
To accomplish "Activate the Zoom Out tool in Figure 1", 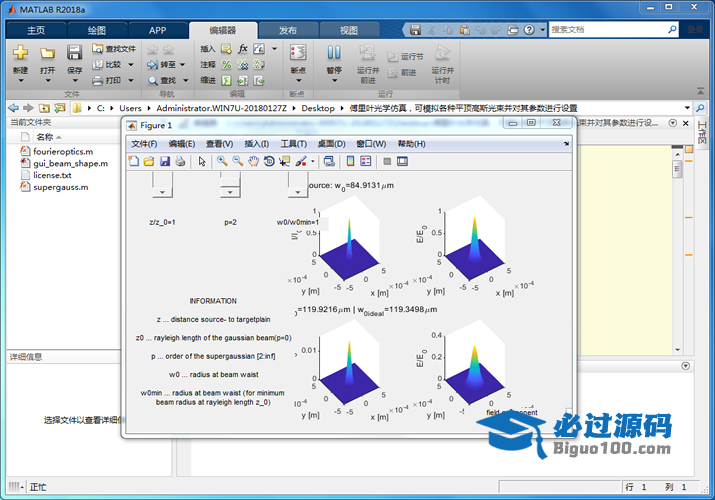I will click(238, 161).
